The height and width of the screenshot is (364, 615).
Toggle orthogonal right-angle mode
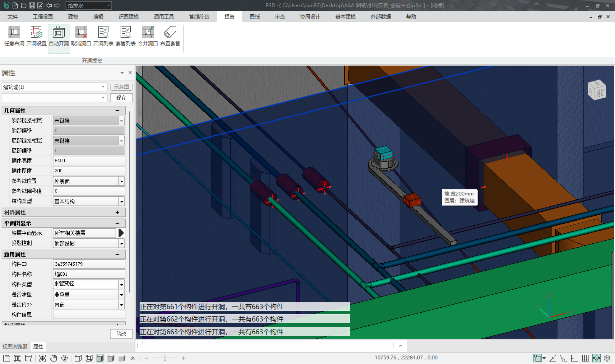coord(574,358)
